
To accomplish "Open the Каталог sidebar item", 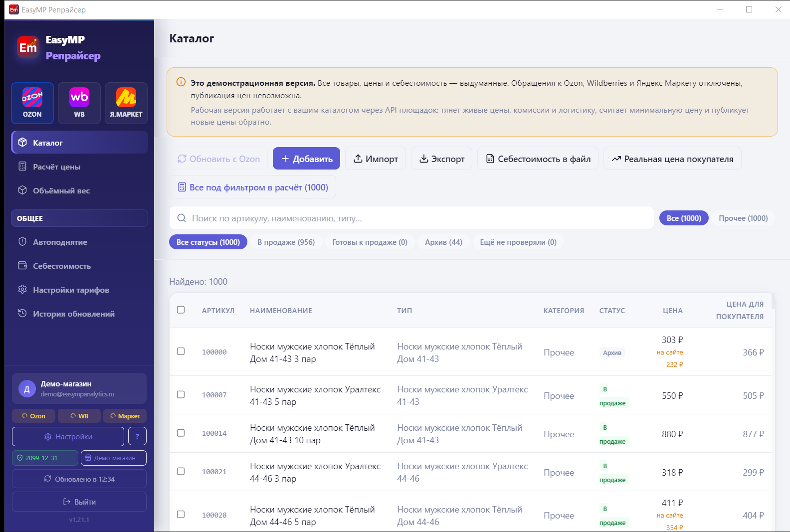I will [x=80, y=143].
